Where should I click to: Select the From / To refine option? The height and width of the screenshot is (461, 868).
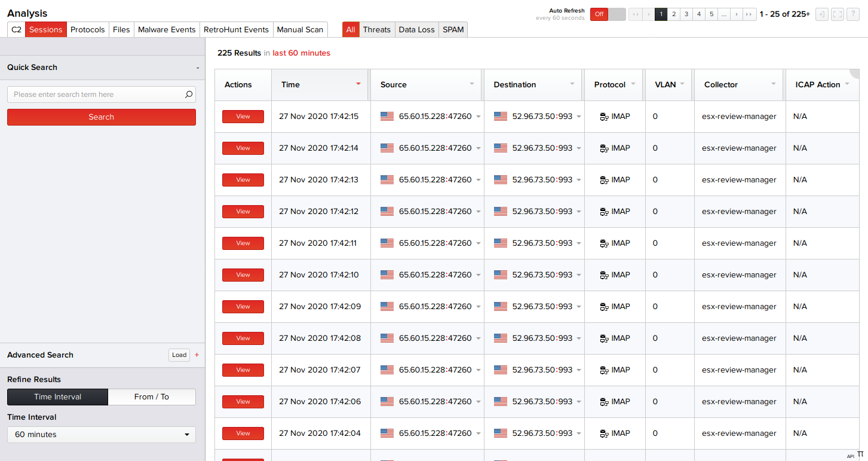click(x=152, y=397)
